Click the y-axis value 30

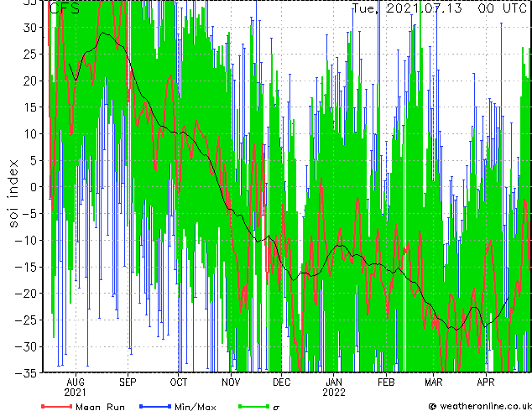tap(30, 28)
